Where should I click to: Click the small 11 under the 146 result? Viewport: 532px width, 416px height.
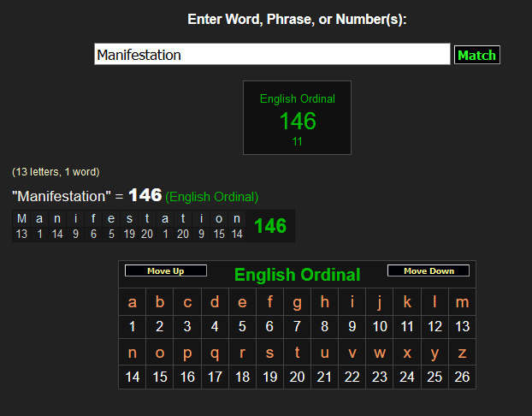point(297,142)
